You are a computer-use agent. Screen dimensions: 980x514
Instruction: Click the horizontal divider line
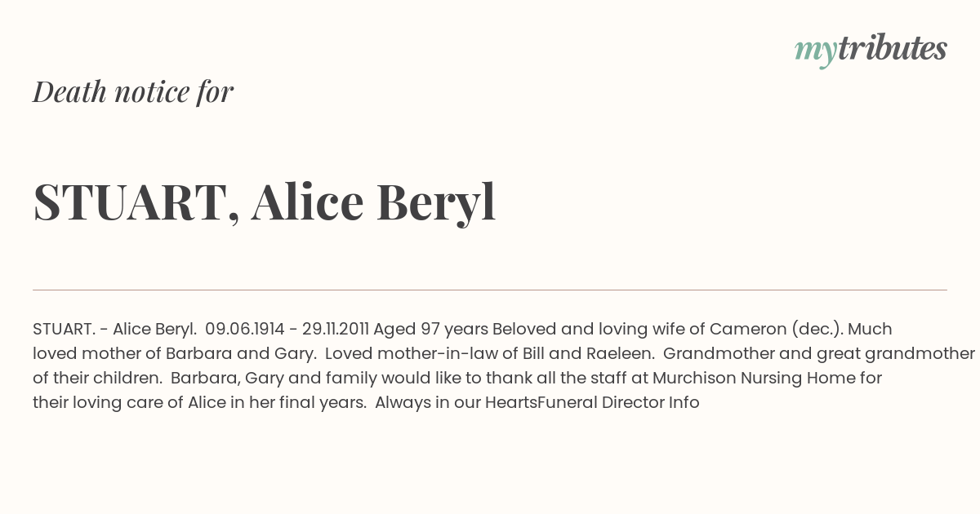[x=490, y=290]
